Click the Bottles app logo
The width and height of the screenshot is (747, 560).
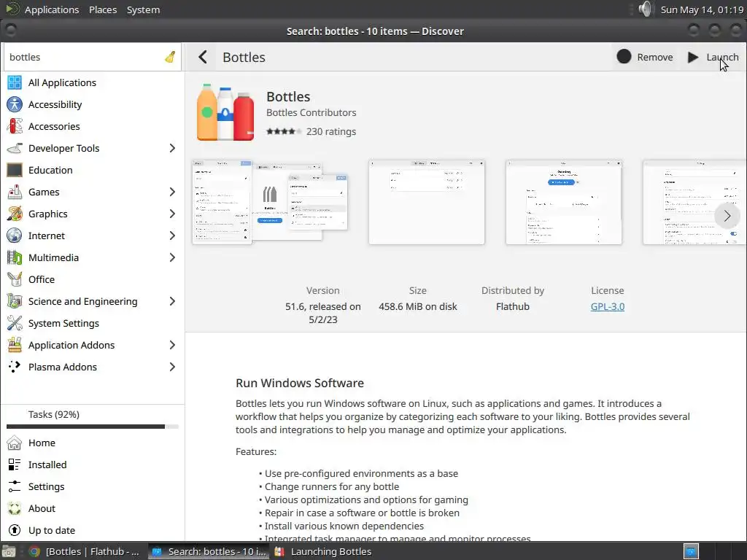tap(225, 112)
